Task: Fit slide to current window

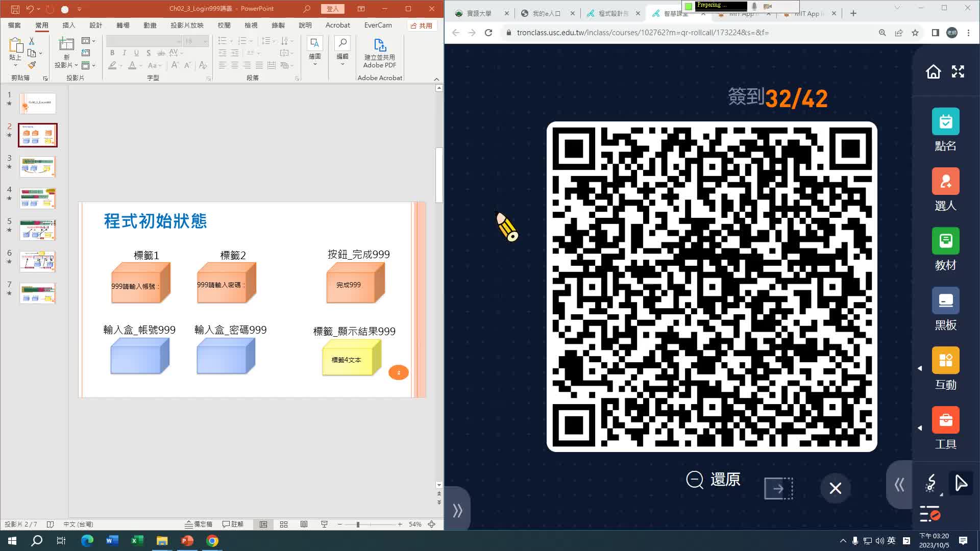Action: click(x=432, y=524)
